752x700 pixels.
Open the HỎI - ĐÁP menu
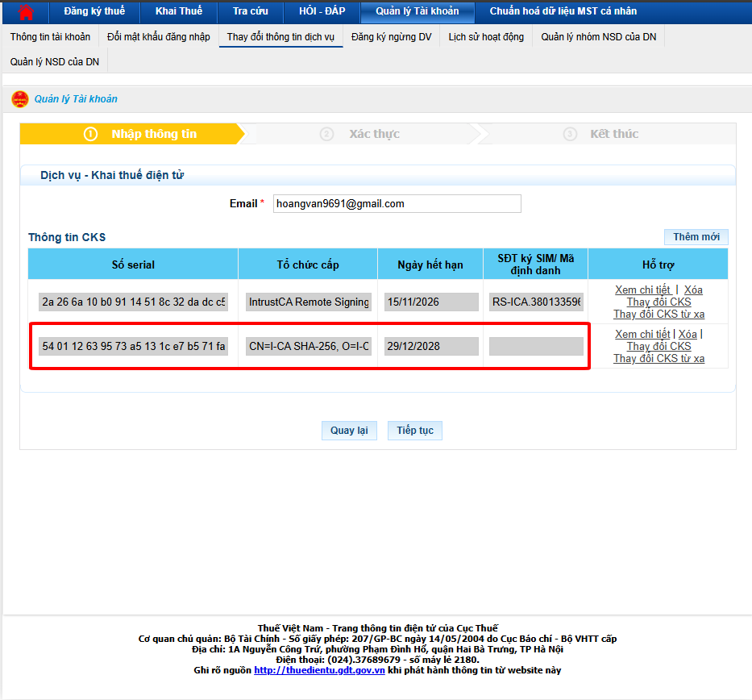coord(322,11)
